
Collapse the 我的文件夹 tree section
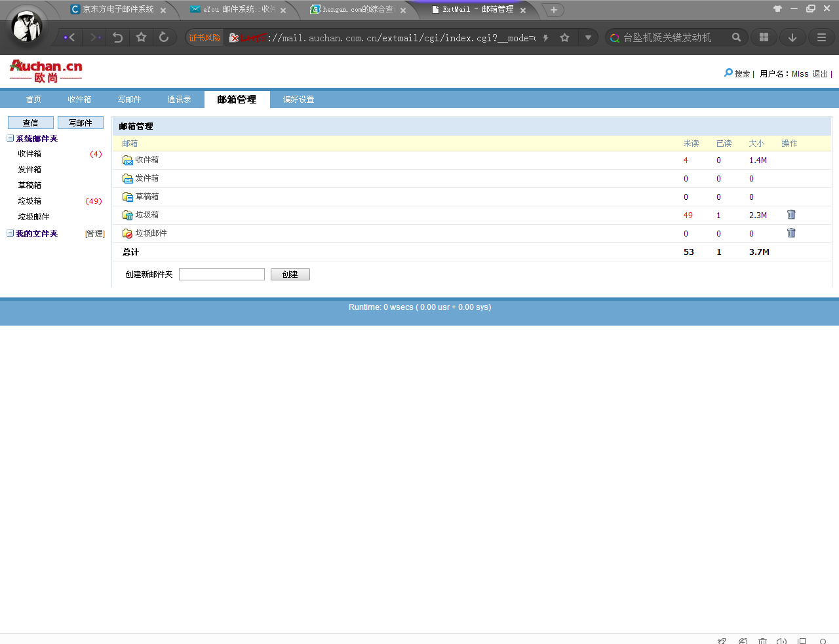click(10, 233)
